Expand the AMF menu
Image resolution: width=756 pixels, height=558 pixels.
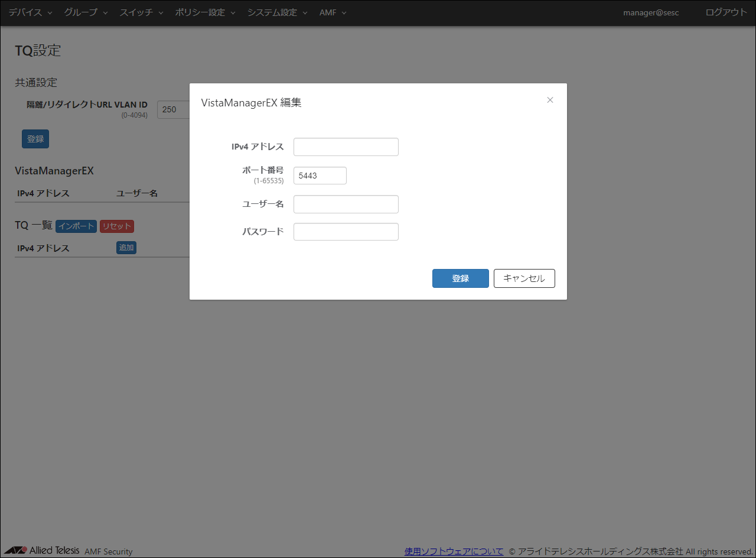pyautogui.click(x=333, y=12)
